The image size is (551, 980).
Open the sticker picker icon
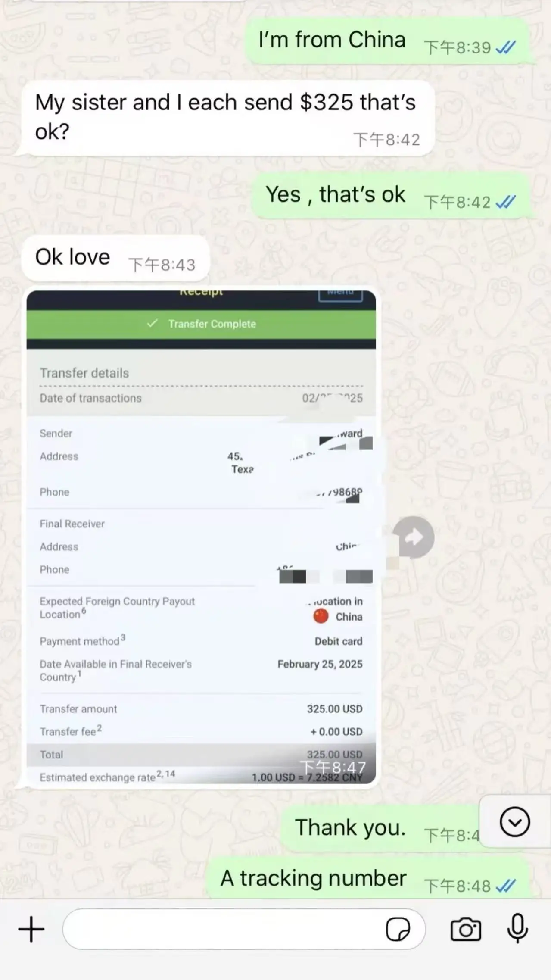[398, 929]
